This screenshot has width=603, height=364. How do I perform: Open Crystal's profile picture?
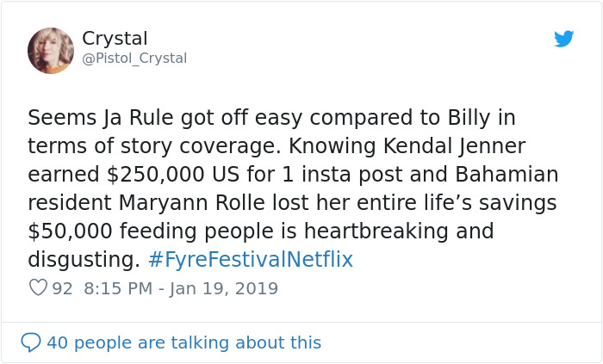pyautogui.click(x=51, y=50)
